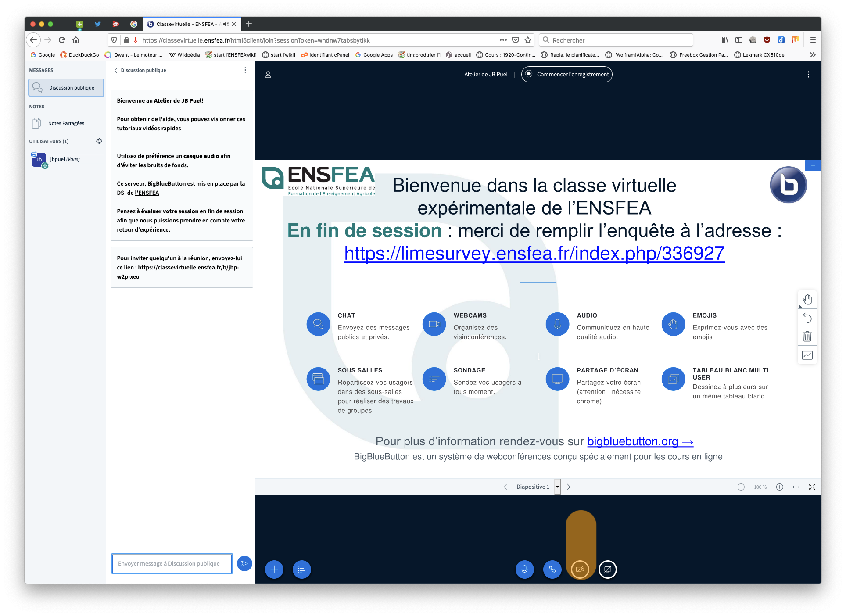Click the screen share button
Screen dimensions: 846x616
[x=607, y=569]
